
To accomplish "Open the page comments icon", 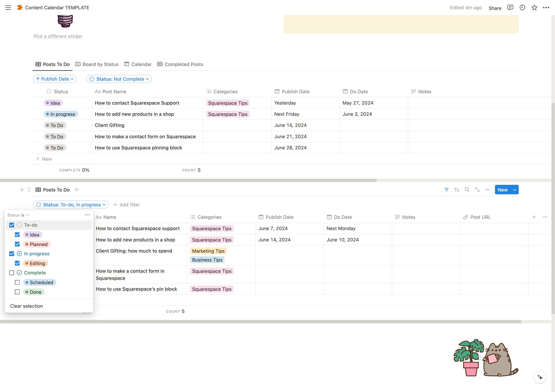I will (x=510, y=7).
